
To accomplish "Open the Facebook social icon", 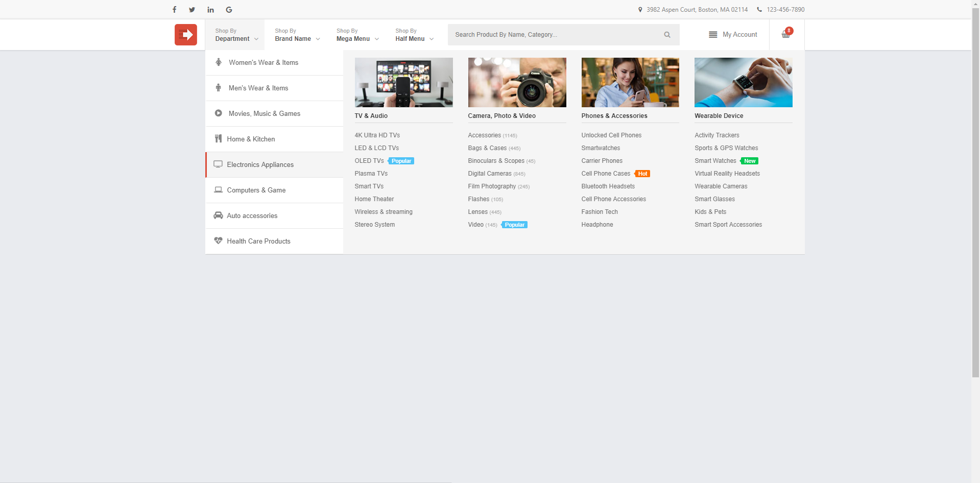I will (x=174, y=10).
